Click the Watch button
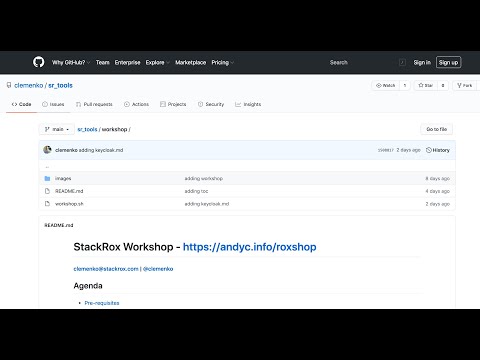 coord(386,86)
